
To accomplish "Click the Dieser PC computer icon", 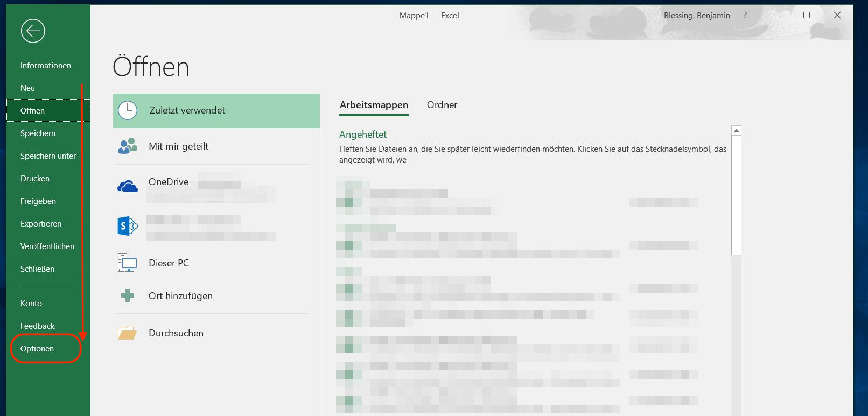I will point(128,263).
